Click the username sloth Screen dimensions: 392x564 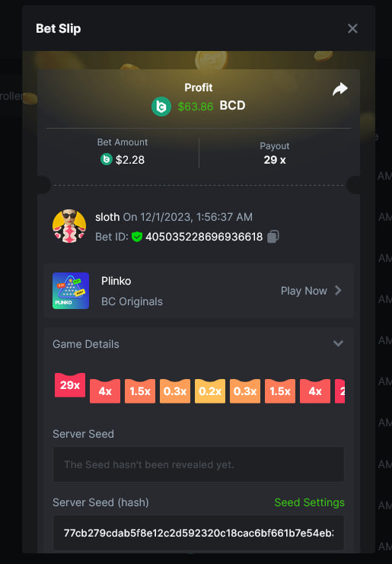(x=107, y=217)
